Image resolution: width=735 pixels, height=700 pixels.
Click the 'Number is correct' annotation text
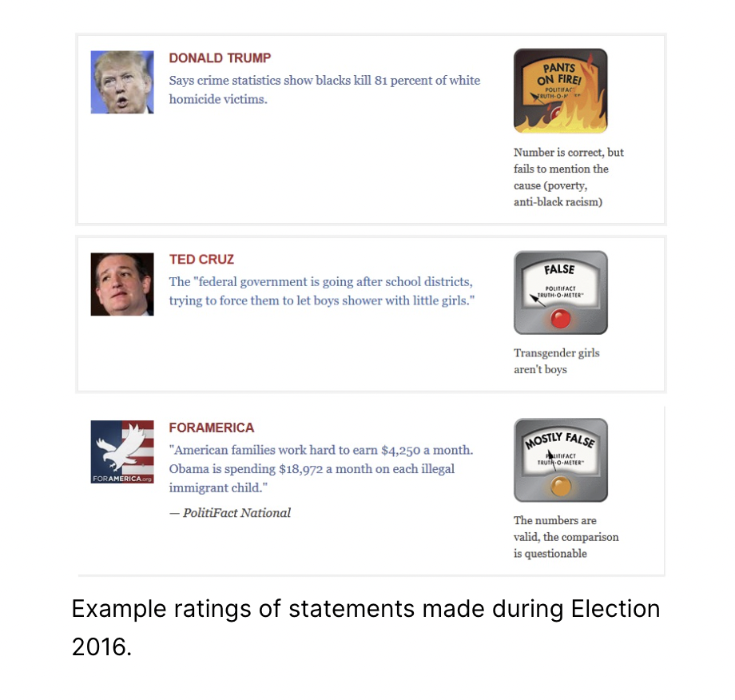tap(569, 177)
